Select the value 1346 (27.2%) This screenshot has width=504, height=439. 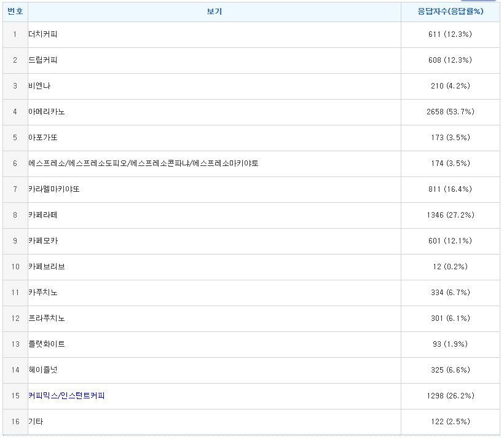pos(451,215)
